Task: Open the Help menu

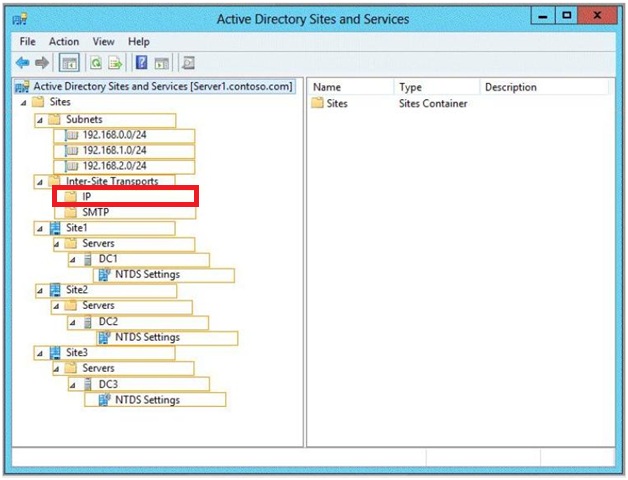Action: point(139,42)
